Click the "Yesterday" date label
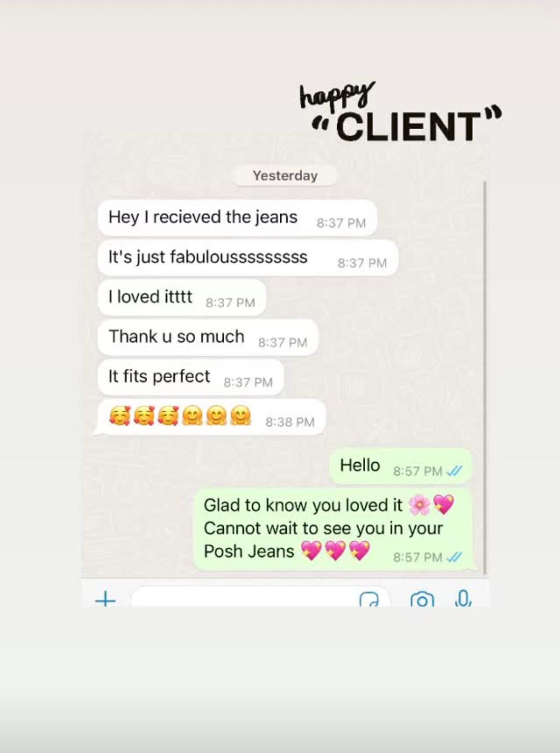Screen dimensions: 560x753 tap(285, 176)
